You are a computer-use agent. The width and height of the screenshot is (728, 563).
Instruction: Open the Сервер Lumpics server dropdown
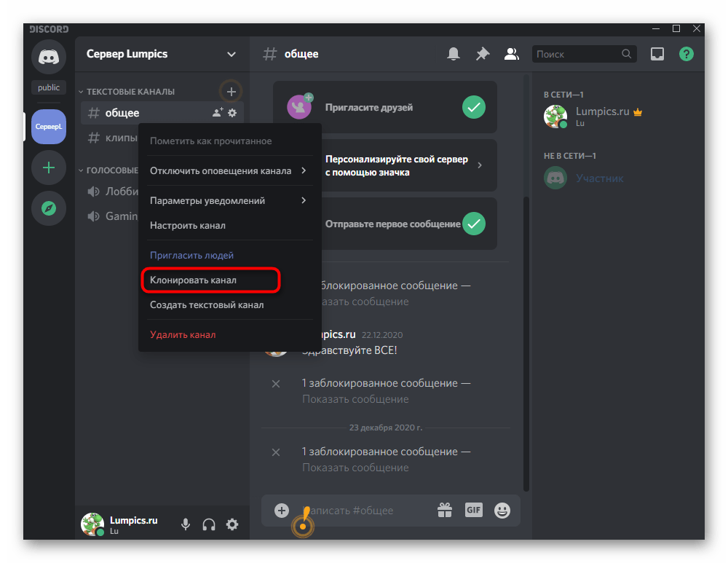(x=231, y=55)
